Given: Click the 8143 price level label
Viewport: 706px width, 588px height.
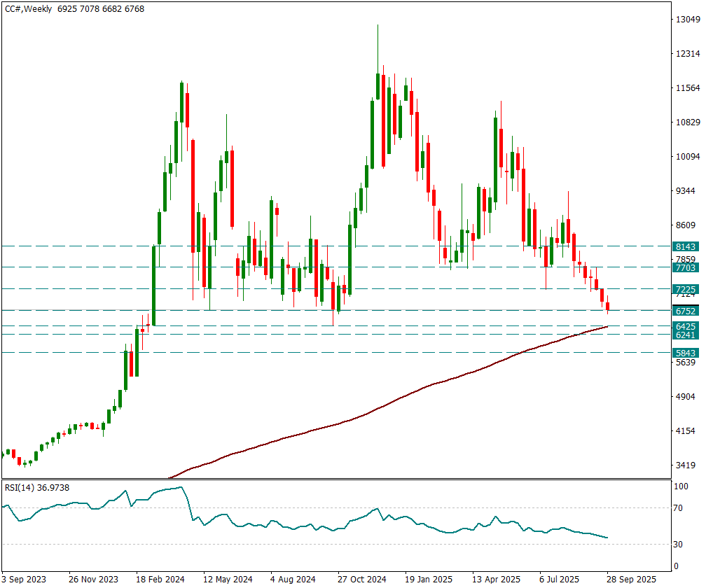Looking at the screenshot, I should click(684, 246).
